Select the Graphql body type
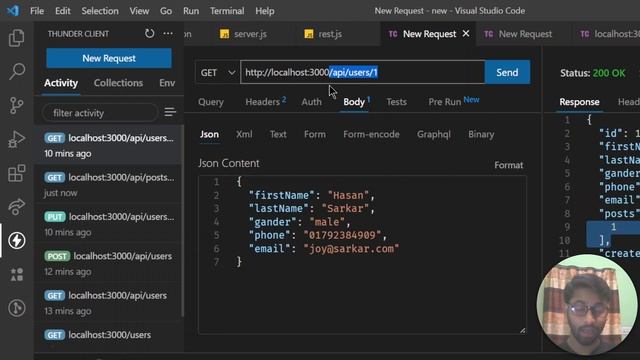640x360 pixels. (x=433, y=134)
